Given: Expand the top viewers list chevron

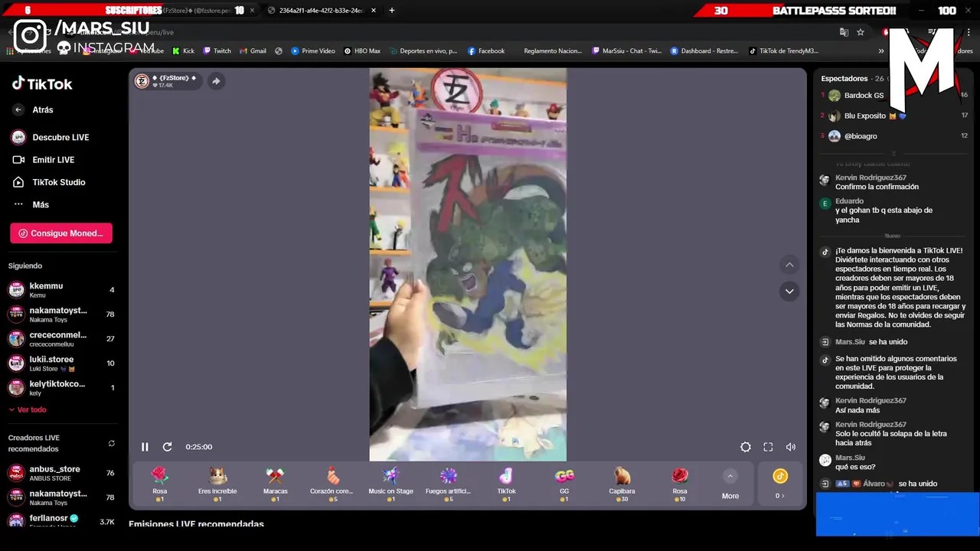Looking at the screenshot, I should tap(893, 154).
